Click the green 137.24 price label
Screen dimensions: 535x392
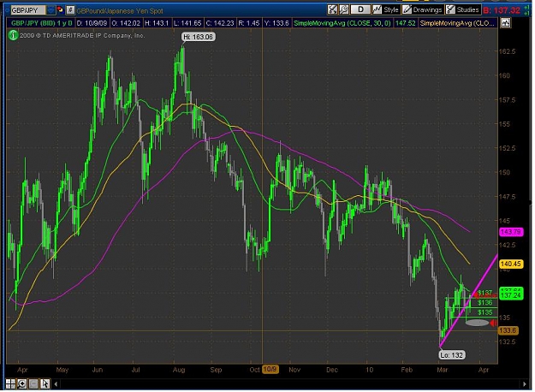511,295
